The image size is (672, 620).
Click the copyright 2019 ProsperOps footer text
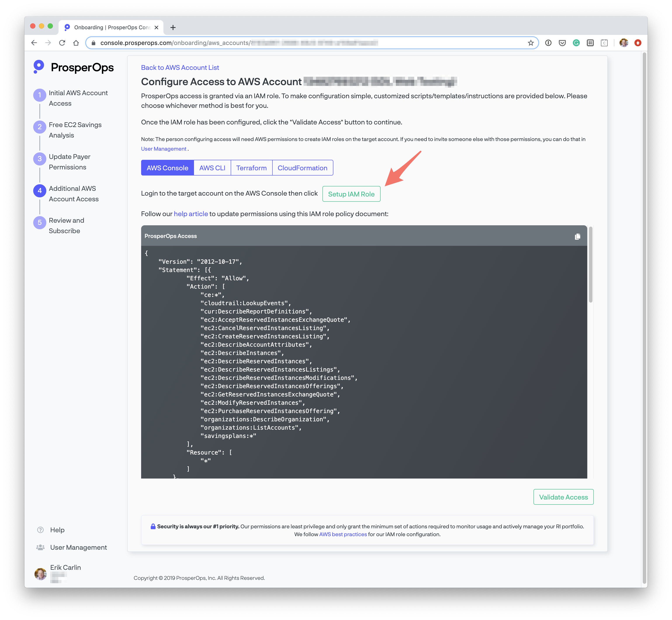(x=199, y=578)
